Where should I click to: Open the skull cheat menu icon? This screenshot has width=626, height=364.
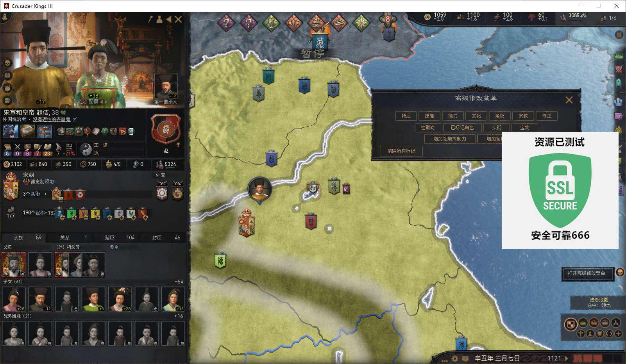click(620, 273)
